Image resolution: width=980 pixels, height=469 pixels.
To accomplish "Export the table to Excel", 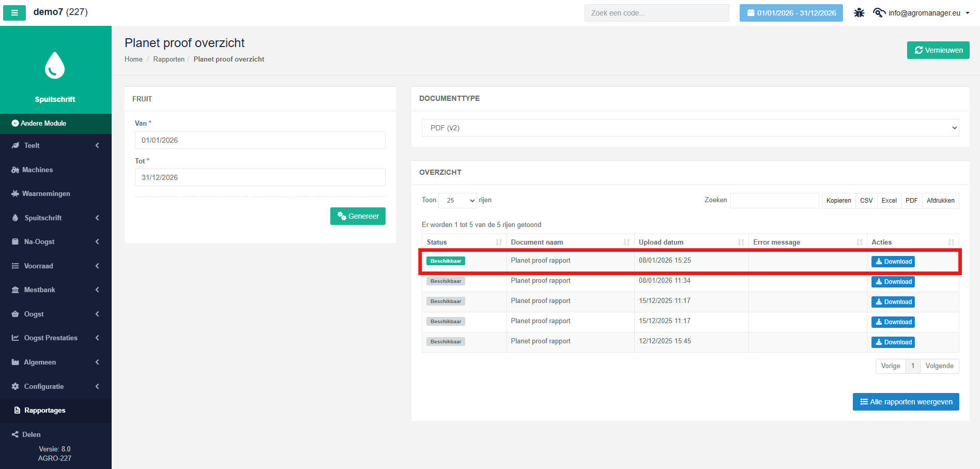I will [x=889, y=201].
